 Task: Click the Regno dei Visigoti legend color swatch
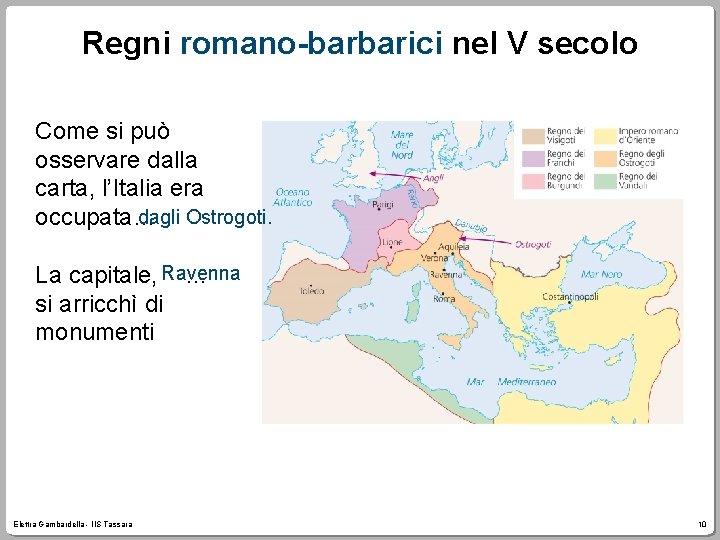533,136
